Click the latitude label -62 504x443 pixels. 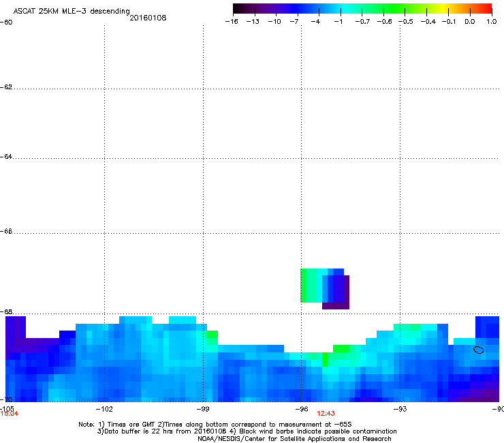pyautogui.click(x=6, y=87)
